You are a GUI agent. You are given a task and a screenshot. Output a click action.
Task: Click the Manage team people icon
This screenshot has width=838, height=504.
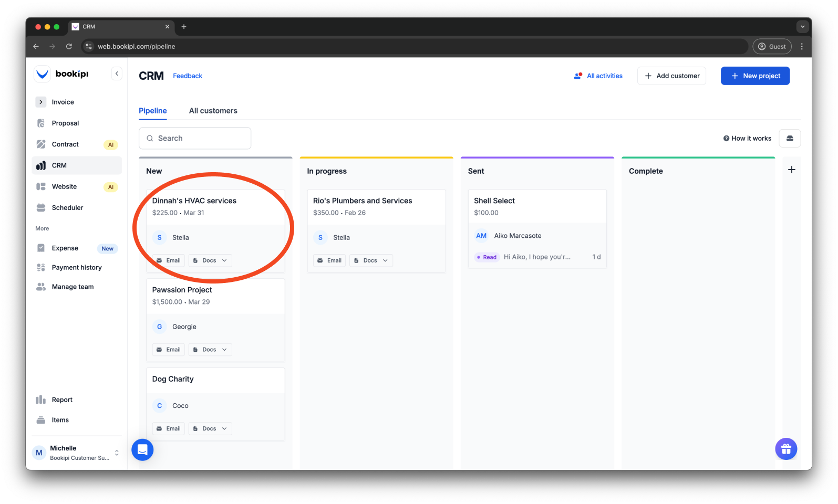(x=41, y=287)
